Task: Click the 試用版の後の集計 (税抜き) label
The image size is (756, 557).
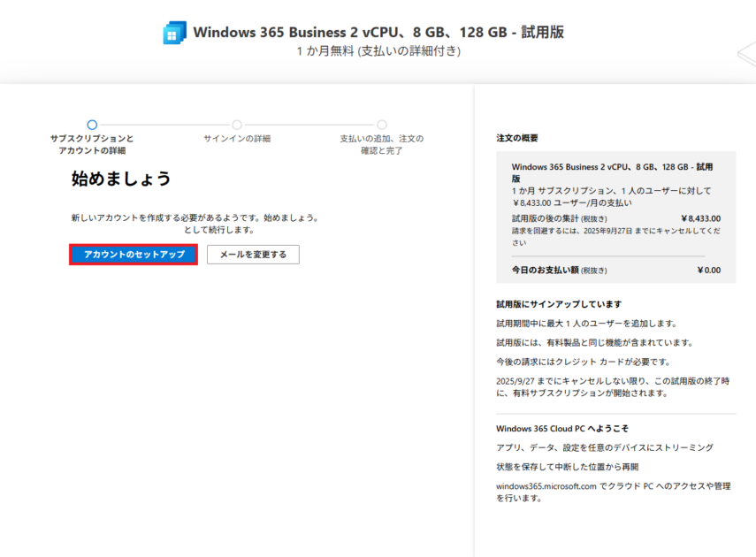Action: [560, 218]
